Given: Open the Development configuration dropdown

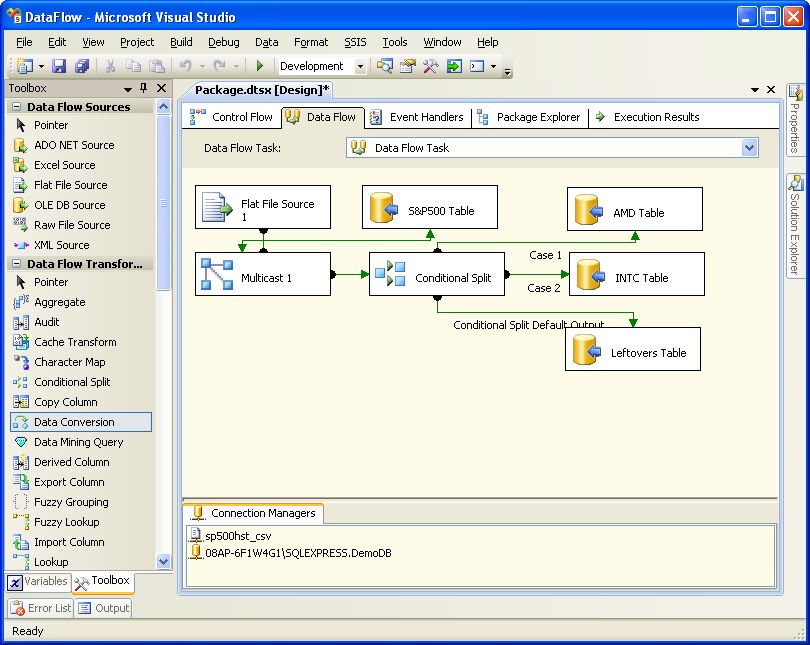Looking at the screenshot, I should pos(361,66).
